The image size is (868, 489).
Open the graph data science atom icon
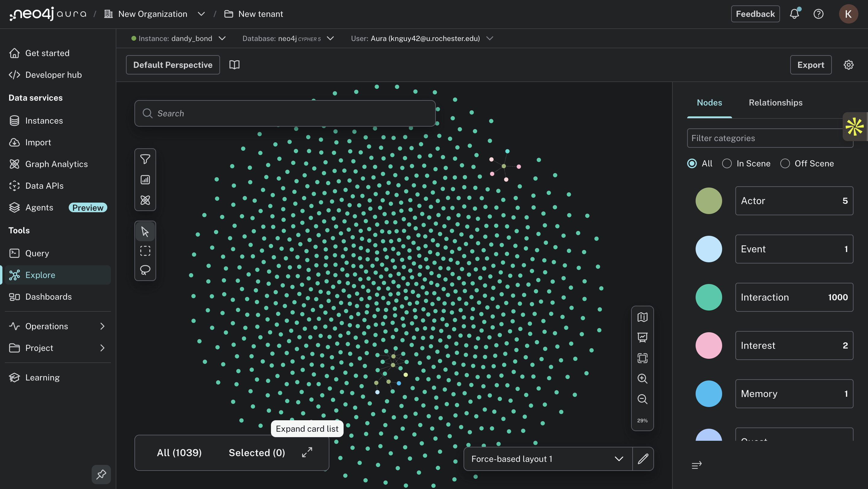point(145,200)
